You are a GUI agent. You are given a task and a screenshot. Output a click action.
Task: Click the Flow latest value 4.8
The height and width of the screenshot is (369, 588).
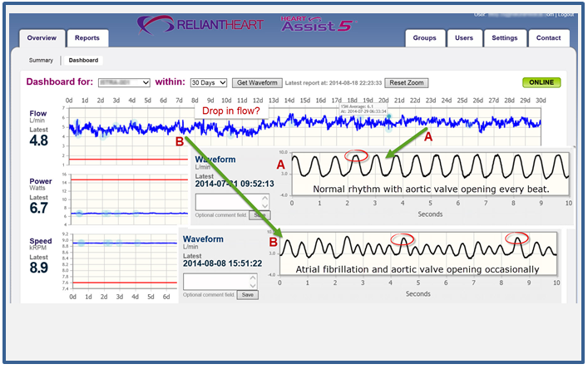[x=38, y=140]
